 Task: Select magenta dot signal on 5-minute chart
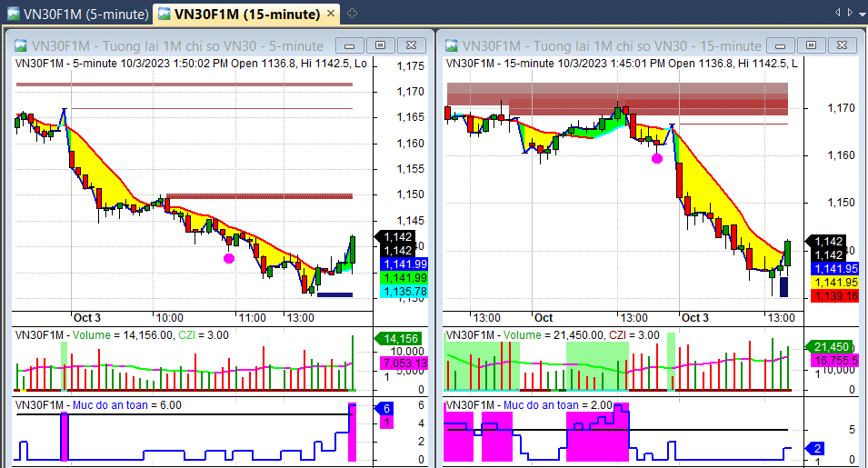tap(228, 258)
